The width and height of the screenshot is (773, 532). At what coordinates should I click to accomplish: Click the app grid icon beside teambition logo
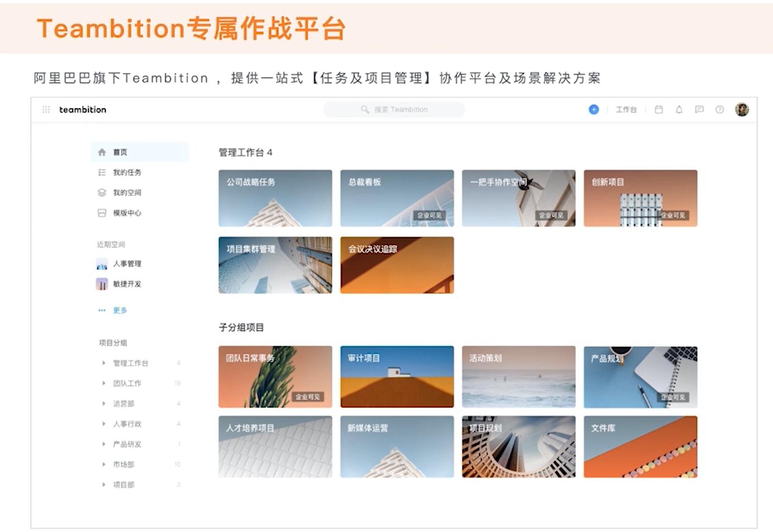pos(46,109)
